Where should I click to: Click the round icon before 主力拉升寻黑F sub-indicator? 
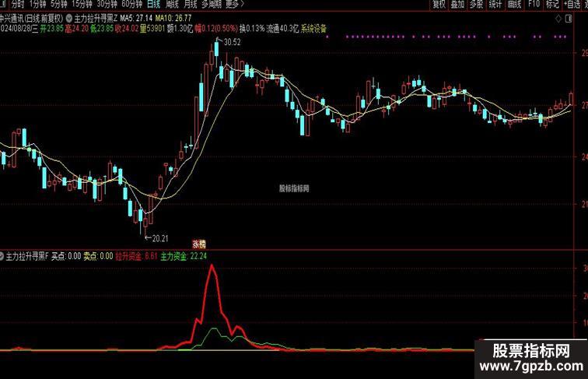pos(2,256)
